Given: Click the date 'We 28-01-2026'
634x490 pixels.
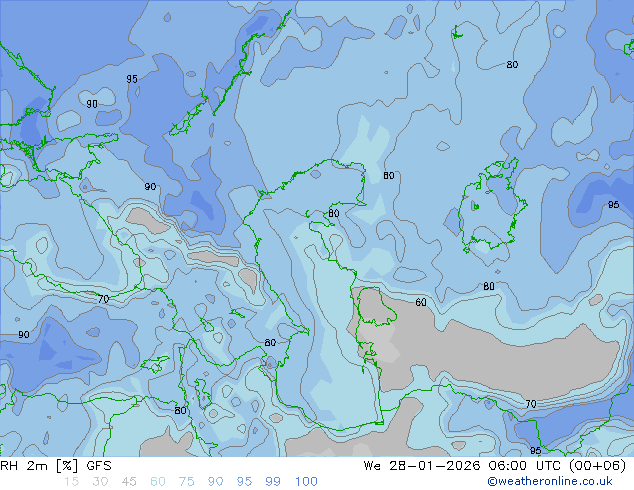Looking at the screenshot, I should coord(422,466).
